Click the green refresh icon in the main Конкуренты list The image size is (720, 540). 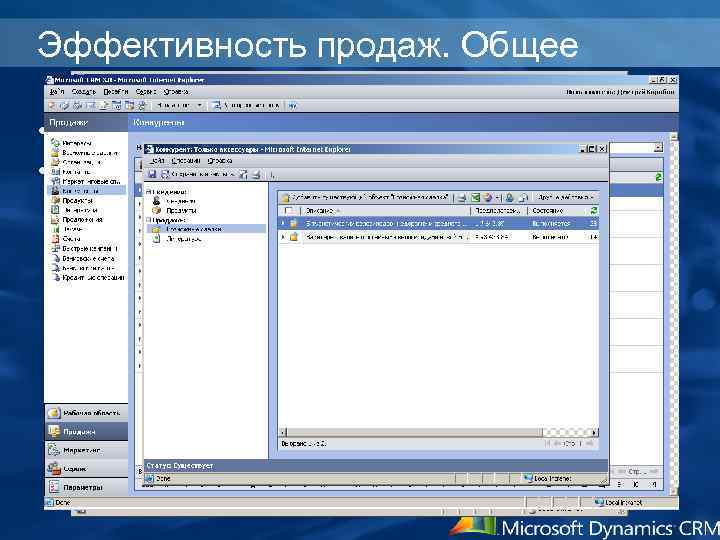[658, 177]
